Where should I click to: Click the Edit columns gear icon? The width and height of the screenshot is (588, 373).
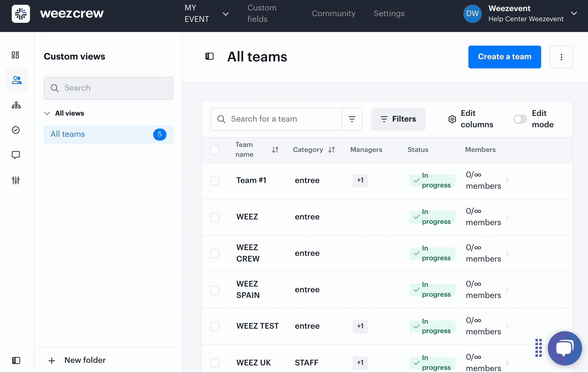point(452,119)
